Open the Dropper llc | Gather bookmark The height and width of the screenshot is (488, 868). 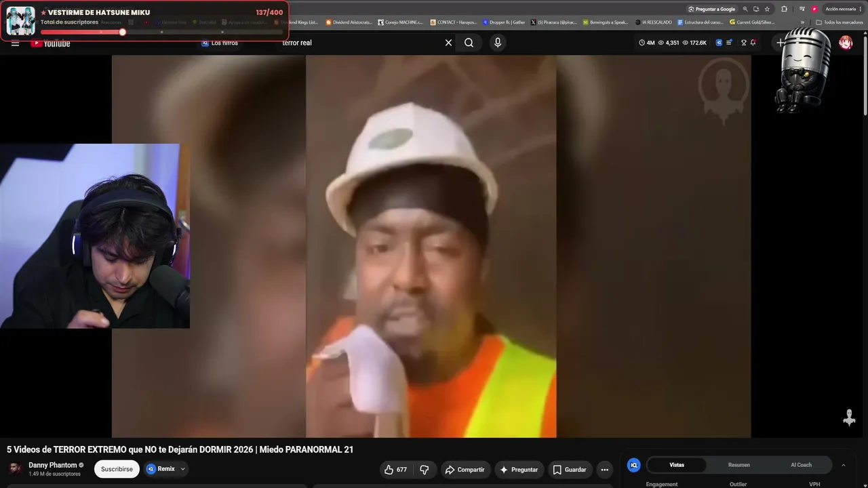click(504, 22)
